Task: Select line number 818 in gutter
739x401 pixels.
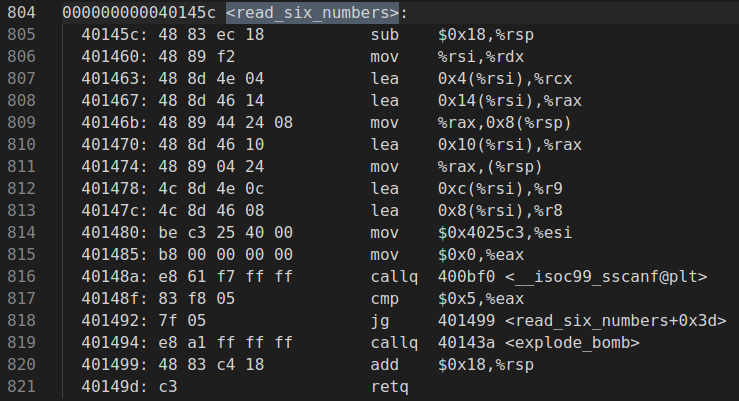Action: pos(20,320)
